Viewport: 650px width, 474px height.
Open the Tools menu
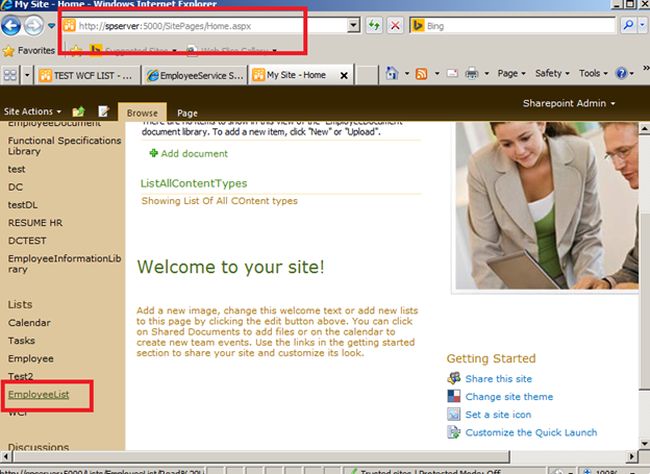tap(593, 73)
